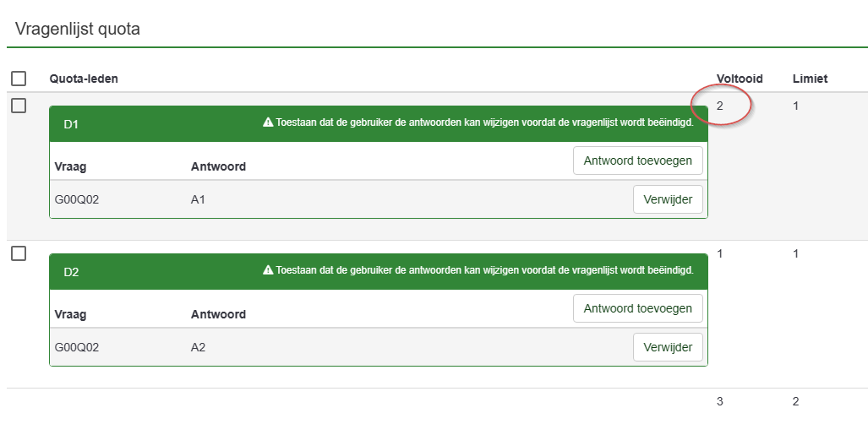Click the Vragenlijst quota heading
Viewport: 868px width, 424px height.
(x=78, y=29)
